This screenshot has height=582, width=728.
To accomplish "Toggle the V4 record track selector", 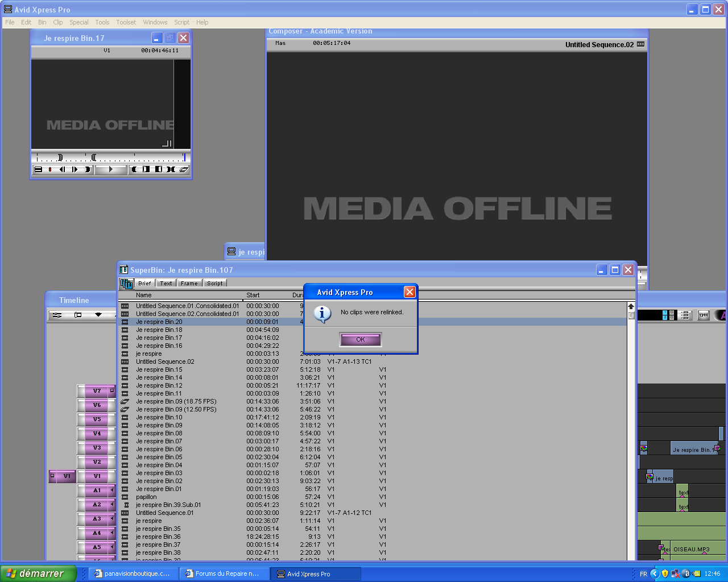I will [x=97, y=433].
